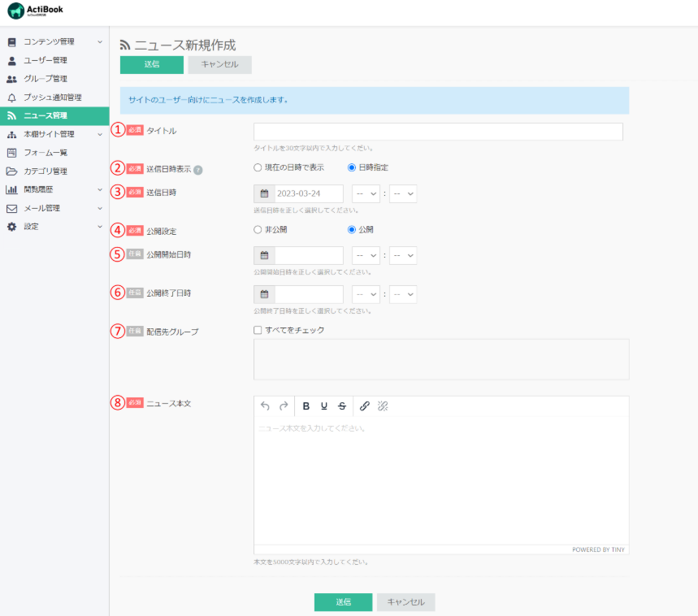This screenshot has height=616, width=698.
Task: Open calendar icon for 送信日時
Action: (x=264, y=193)
